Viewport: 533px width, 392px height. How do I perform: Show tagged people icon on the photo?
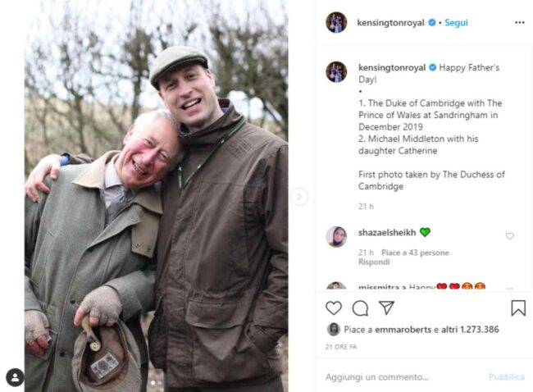click(15, 377)
